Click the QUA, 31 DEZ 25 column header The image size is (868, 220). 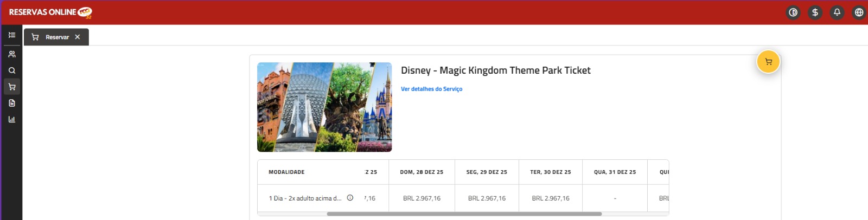click(615, 172)
